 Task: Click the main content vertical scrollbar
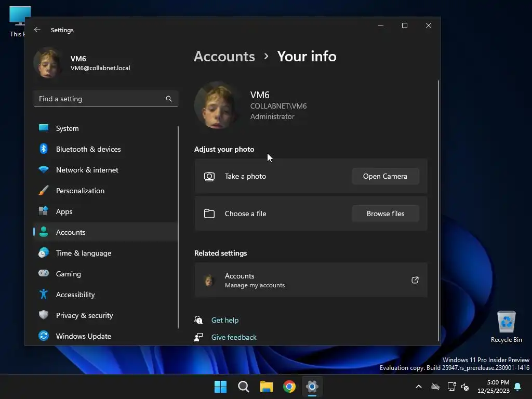click(438, 210)
